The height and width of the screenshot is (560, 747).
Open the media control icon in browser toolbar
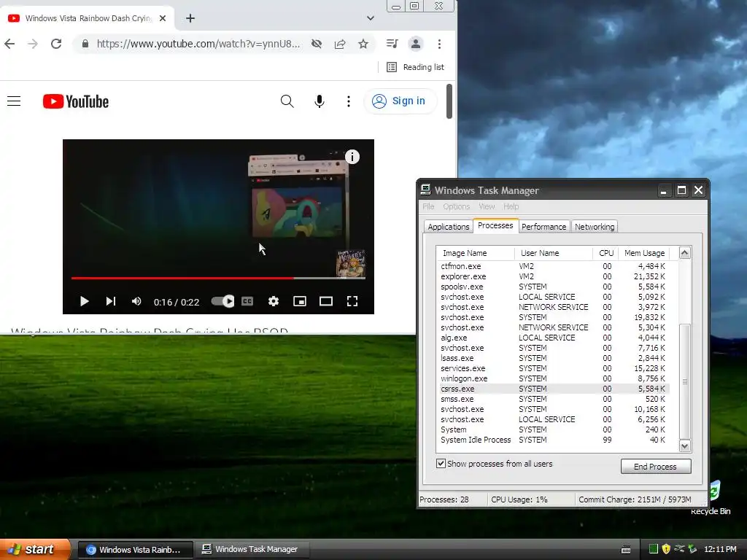pyautogui.click(x=392, y=44)
